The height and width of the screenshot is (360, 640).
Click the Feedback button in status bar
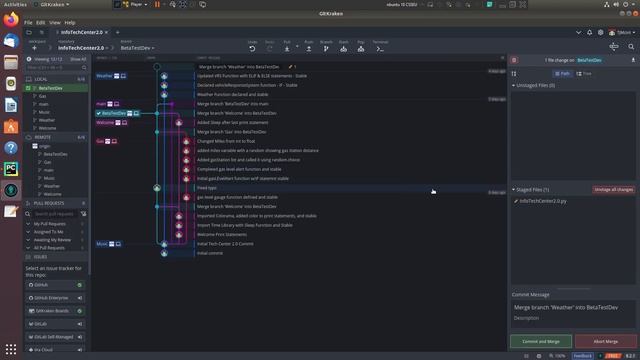click(582, 356)
